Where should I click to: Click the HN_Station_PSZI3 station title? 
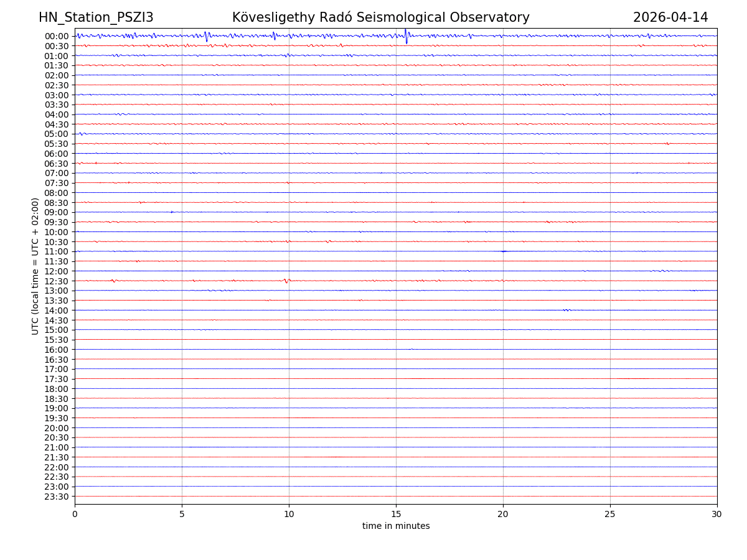(x=96, y=17)
